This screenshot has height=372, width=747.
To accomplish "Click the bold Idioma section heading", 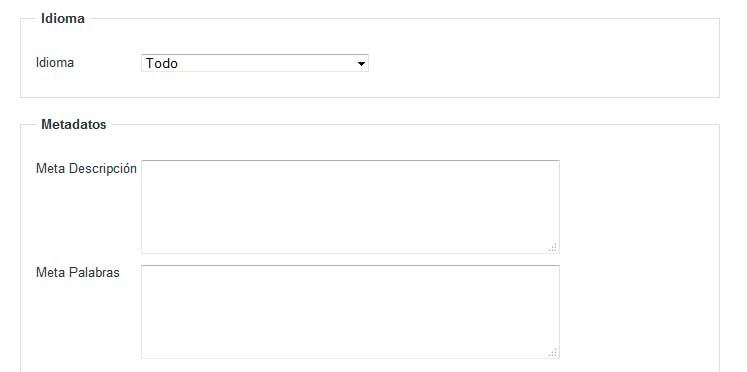I will coord(63,19).
